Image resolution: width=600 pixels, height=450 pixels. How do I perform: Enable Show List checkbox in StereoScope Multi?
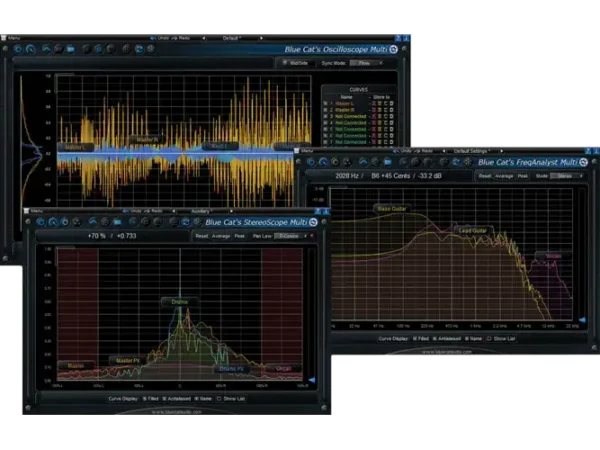219,399
